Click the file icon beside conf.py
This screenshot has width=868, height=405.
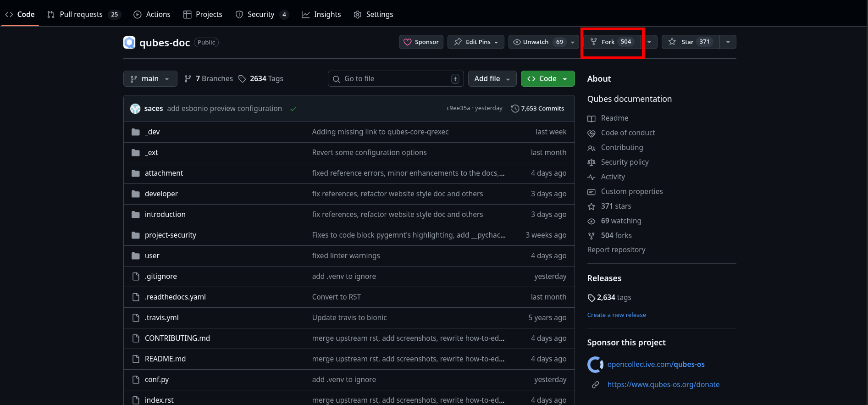click(x=136, y=380)
